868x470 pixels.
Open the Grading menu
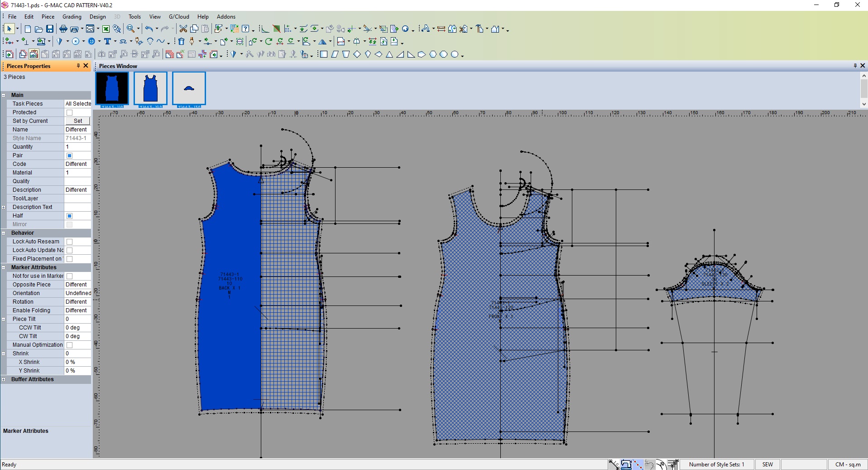[72, 17]
